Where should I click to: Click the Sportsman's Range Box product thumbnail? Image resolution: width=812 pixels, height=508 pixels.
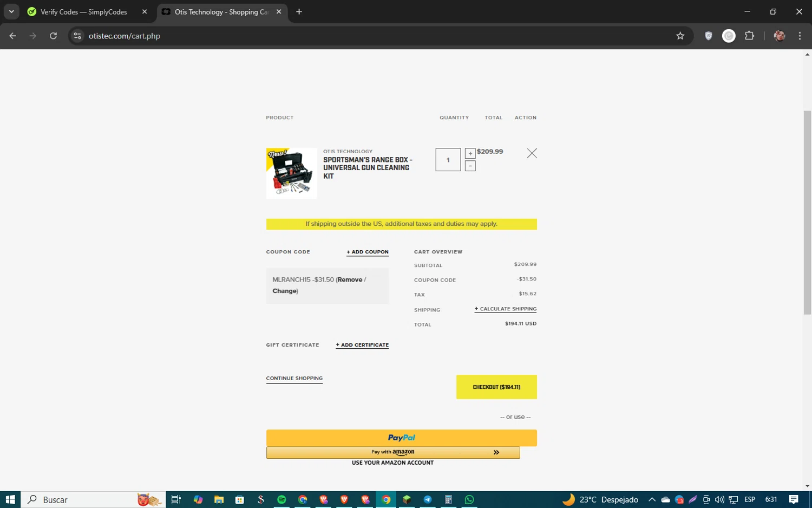pyautogui.click(x=292, y=173)
